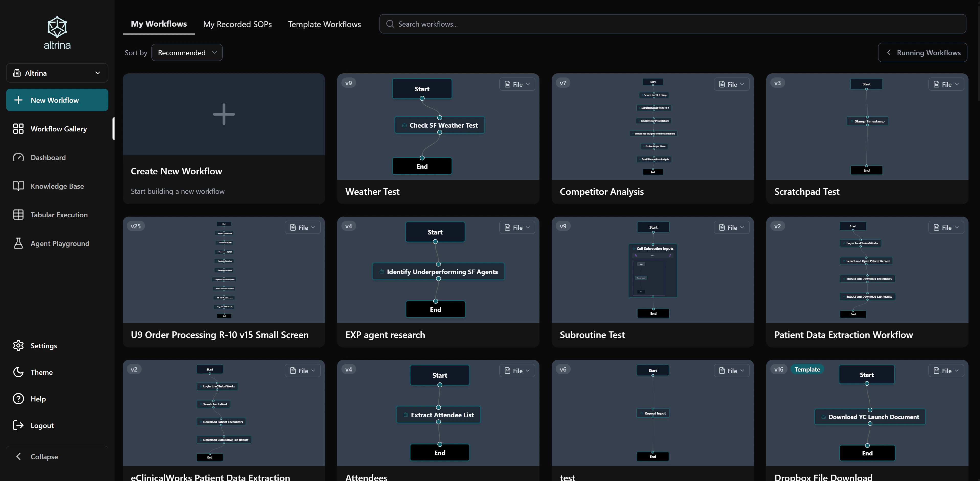Switch to Template Workflows tab
980x481 pixels.
(324, 24)
